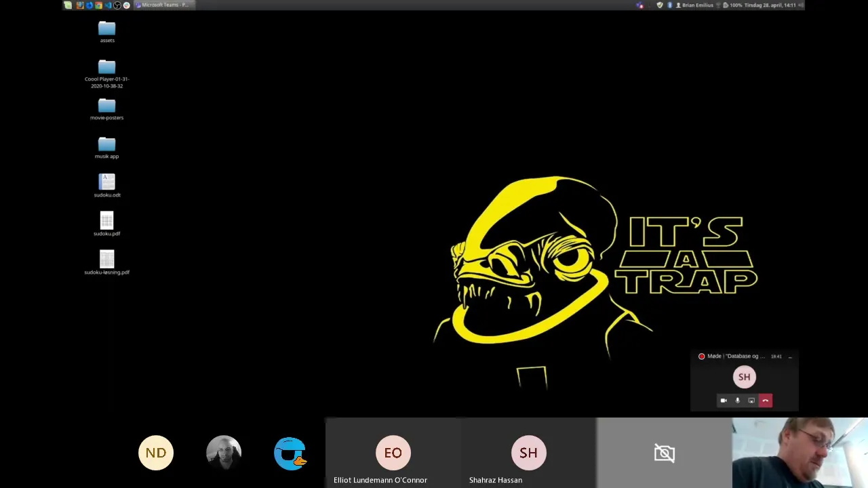Image resolution: width=868 pixels, height=488 pixels.
Task: Click the camera-off participant tile
Action: [665, 453]
